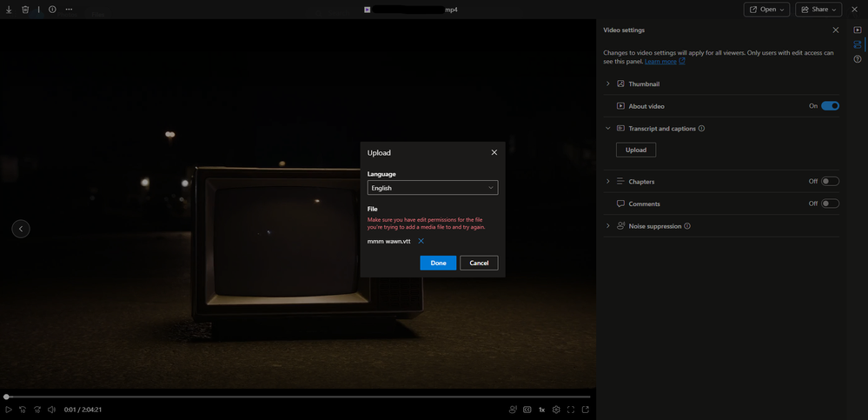Image resolution: width=868 pixels, height=420 pixels.
Task: Click the noise suppression icon in player controls
Action: 514,410
